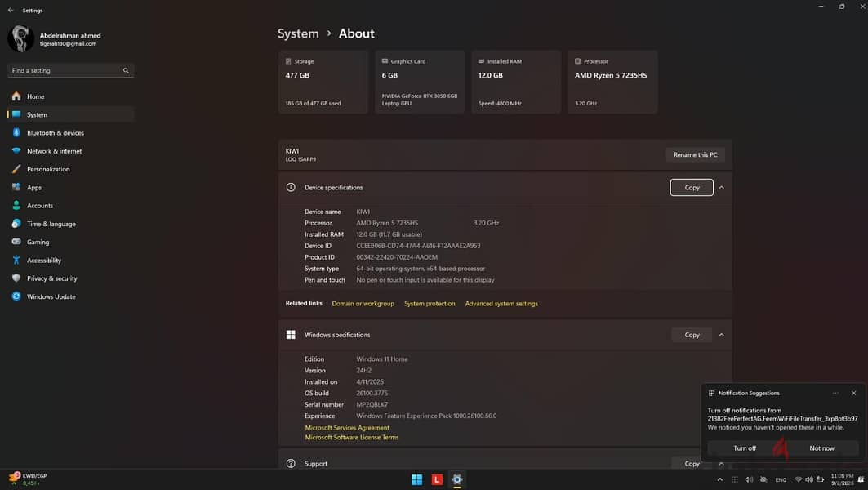The height and width of the screenshot is (490, 868).
Task: Open System protection link
Action: pyautogui.click(x=430, y=304)
